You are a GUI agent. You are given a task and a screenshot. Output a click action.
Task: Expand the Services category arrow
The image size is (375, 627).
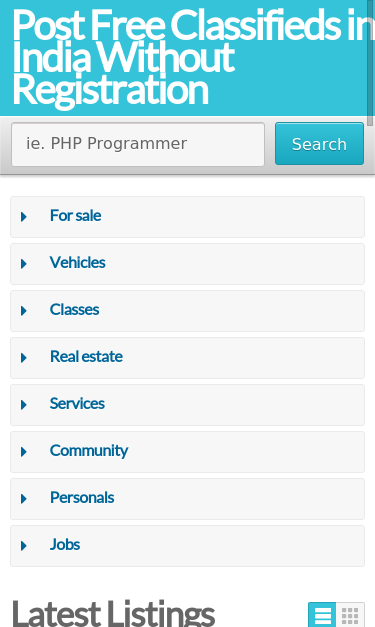(24, 405)
